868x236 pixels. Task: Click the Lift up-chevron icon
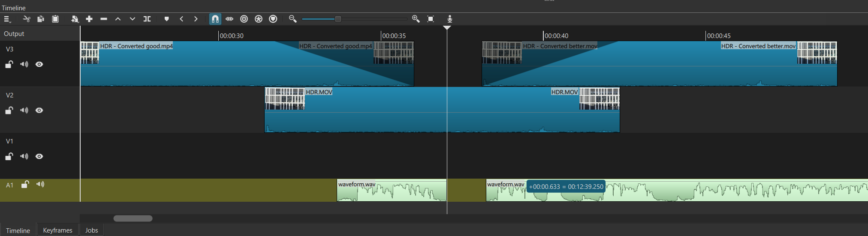[x=118, y=19]
